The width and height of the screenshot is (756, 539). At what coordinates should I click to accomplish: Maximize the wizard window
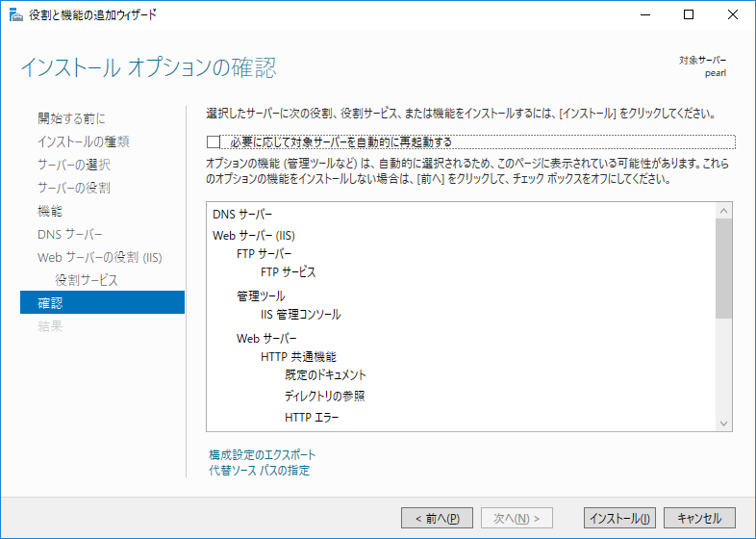coord(689,15)
